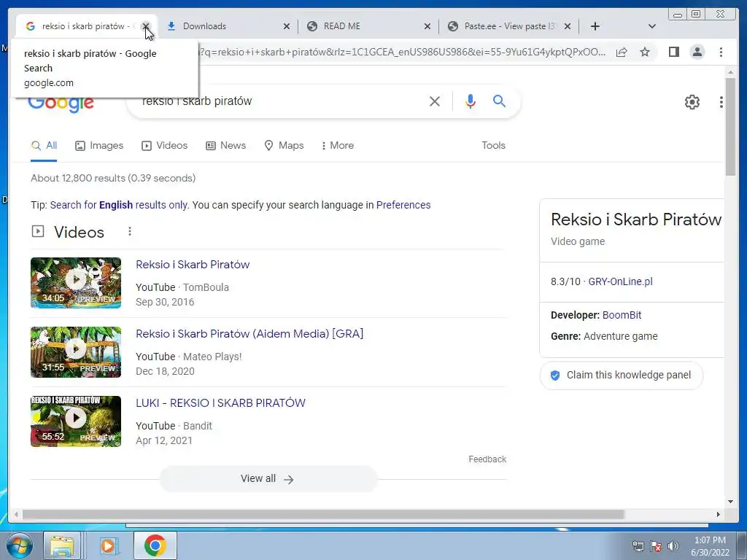Click the 'About 12,800 results' text
This screenshot has width=747, height=560.
tap(113, 178)
